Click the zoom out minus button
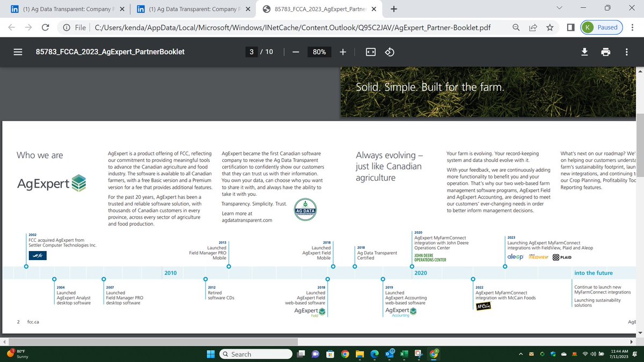The width and height of the screenshot is (644, 362). tap(295, 52)
